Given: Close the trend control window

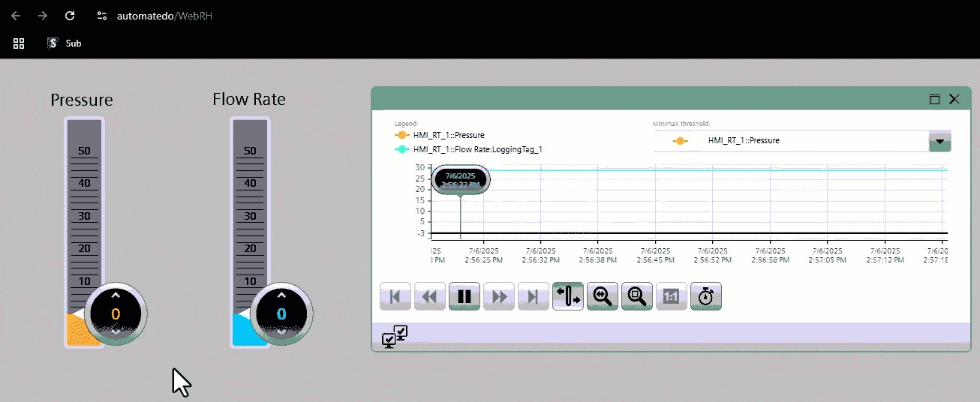Looking at the screenshot, I should tap(954, 99).
